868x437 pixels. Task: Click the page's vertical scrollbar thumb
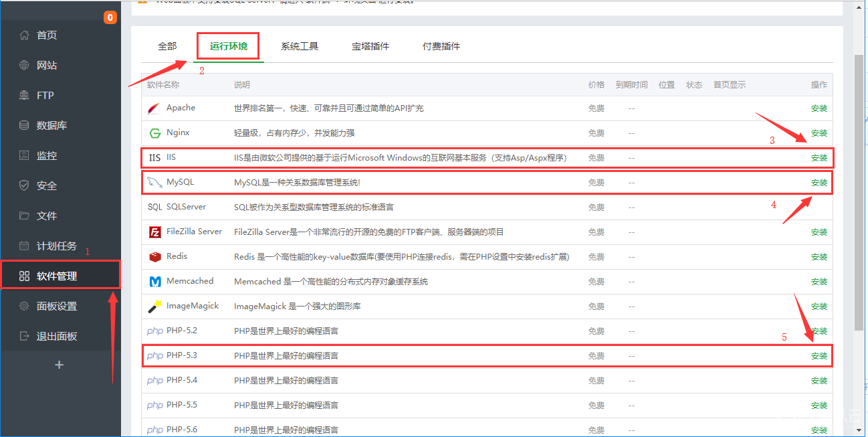(x=859, y=193)
